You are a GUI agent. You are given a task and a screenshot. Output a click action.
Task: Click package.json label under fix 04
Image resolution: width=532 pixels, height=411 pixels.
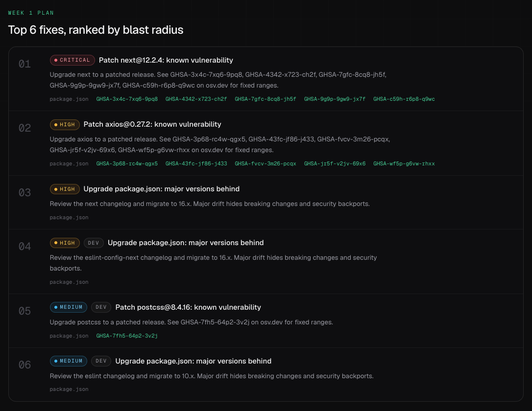point(69,282)
